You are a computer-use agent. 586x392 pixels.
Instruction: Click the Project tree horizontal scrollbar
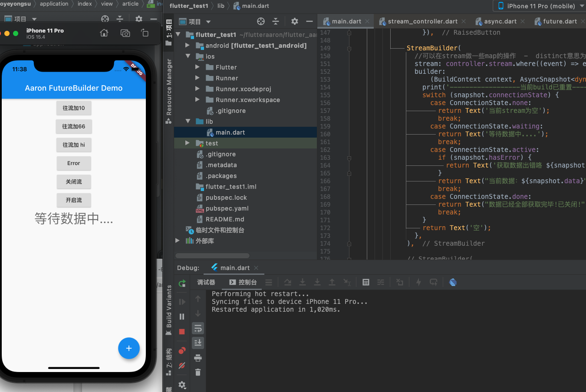coord(213,256)
